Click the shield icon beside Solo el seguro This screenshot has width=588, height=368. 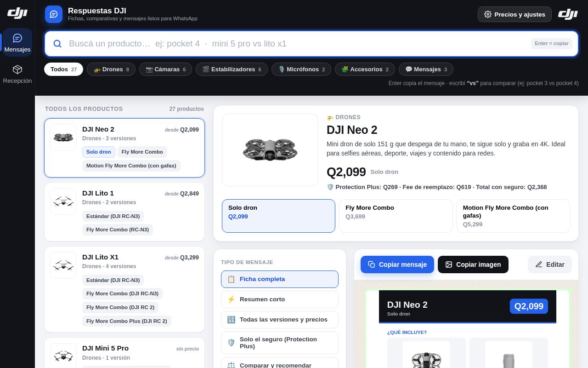pyautogui.click(x=231, y=343)
